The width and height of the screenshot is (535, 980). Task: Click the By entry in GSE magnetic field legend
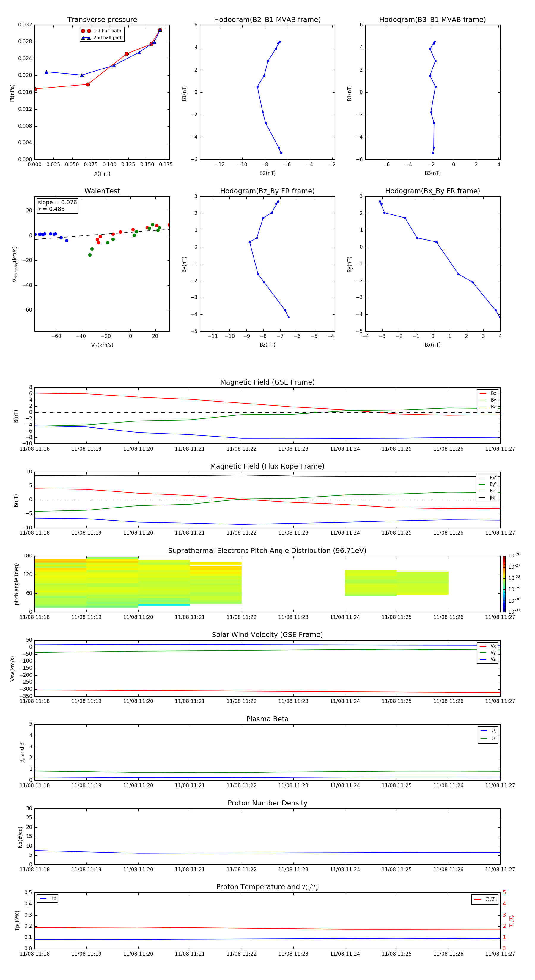click(488, 400)
